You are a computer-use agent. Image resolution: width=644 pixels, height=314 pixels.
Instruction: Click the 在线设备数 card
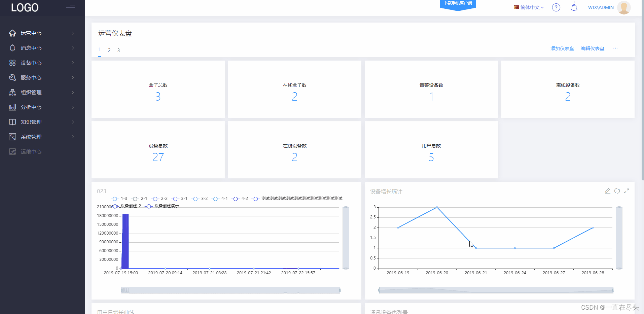[x=295, y=150]
